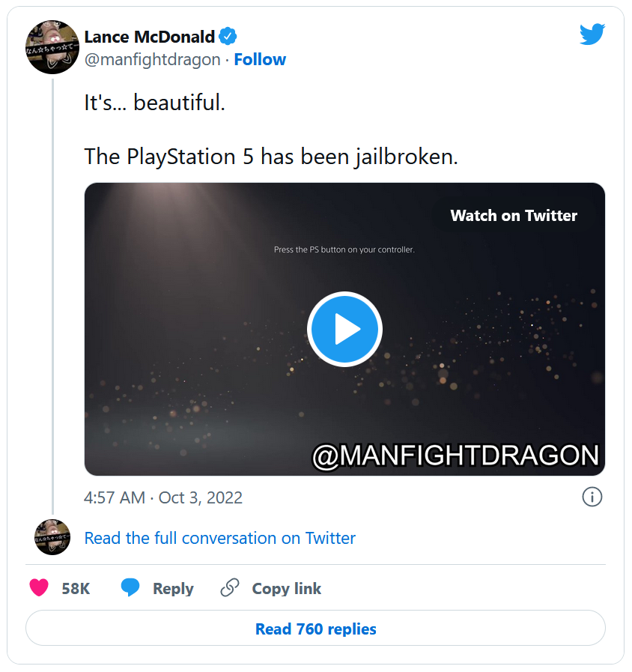The image size is (632, 672).
Task: Click small avatar beside full conversation link
Action: click(x=52, y=537)
